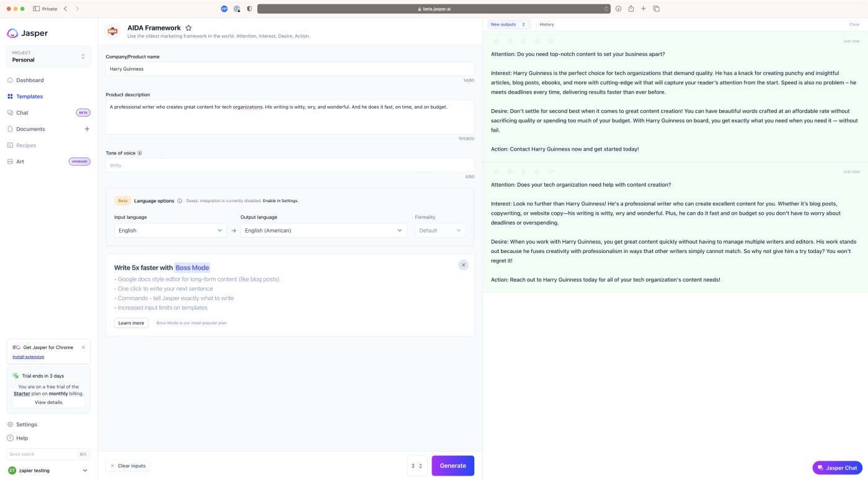Click the Safari share icon
The image size is (868, 480).
631,9
